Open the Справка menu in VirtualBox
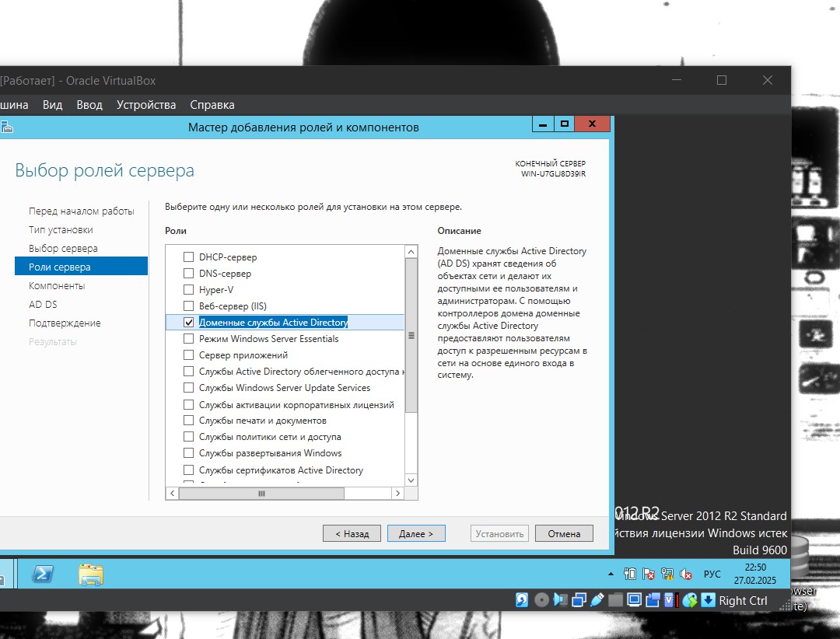This screenshot has height=639, width=840. tap(212, 105)
